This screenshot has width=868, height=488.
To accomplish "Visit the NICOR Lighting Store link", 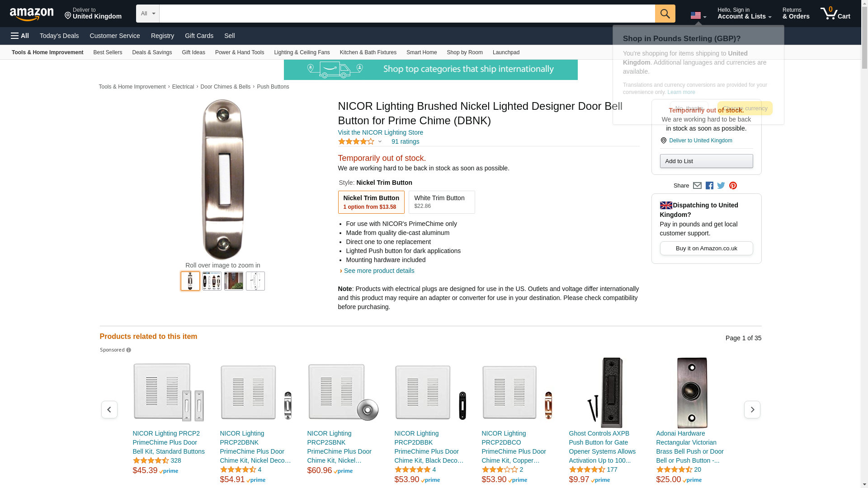I will [x=380, y=132].
